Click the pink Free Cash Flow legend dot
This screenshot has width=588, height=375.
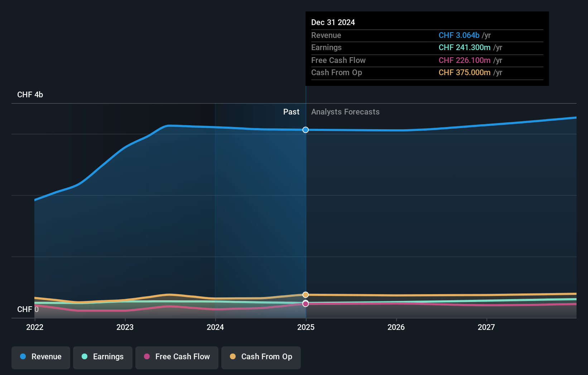147,356
